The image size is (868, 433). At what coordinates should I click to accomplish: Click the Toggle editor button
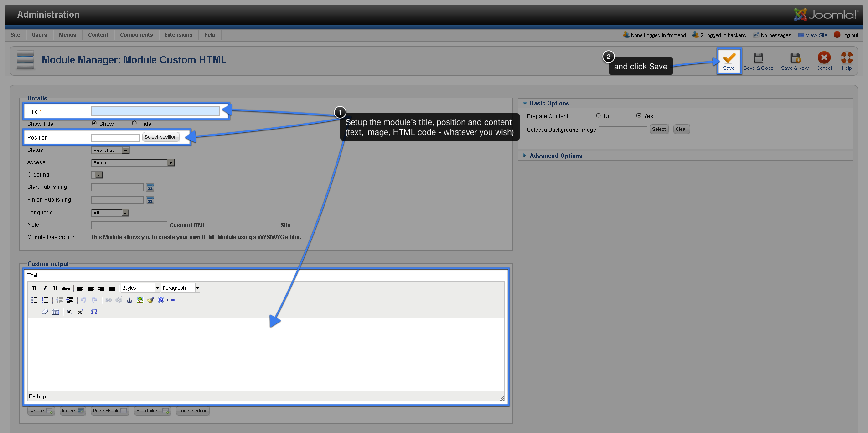point(192,411)
